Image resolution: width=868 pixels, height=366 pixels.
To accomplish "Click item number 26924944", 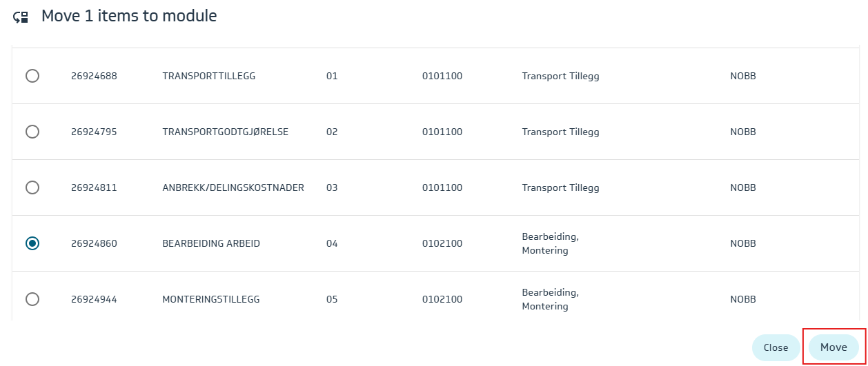I will pyautogui.click(x=94, y=299).
